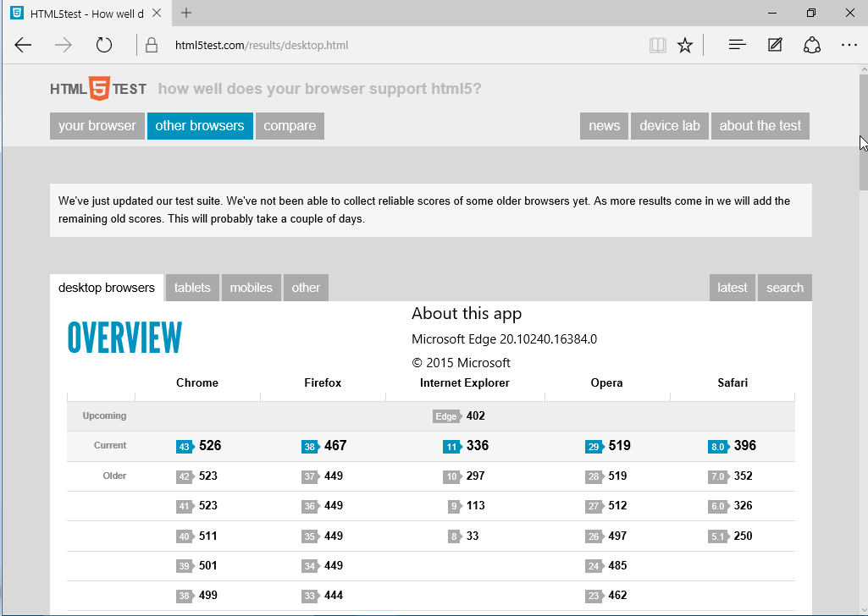This screenshot has height=616, width=868.
Task: Click the address bar URL field
Action: click(262, 46)
